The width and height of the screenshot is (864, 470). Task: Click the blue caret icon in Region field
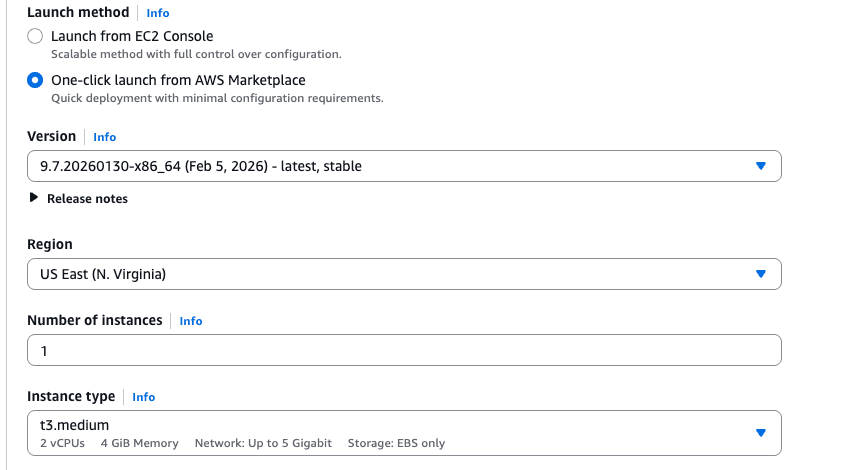(x=760, y=274)
